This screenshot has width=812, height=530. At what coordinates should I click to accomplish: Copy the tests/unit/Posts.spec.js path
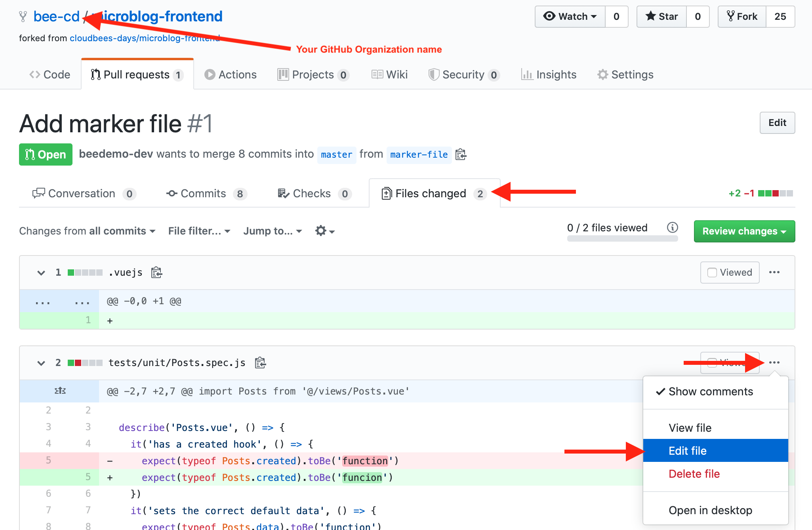pos(260,363)
